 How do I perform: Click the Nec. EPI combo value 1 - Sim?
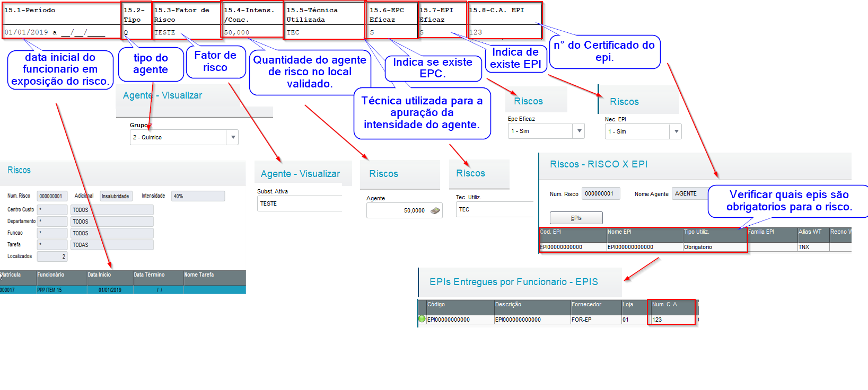(x=637, y=131)
